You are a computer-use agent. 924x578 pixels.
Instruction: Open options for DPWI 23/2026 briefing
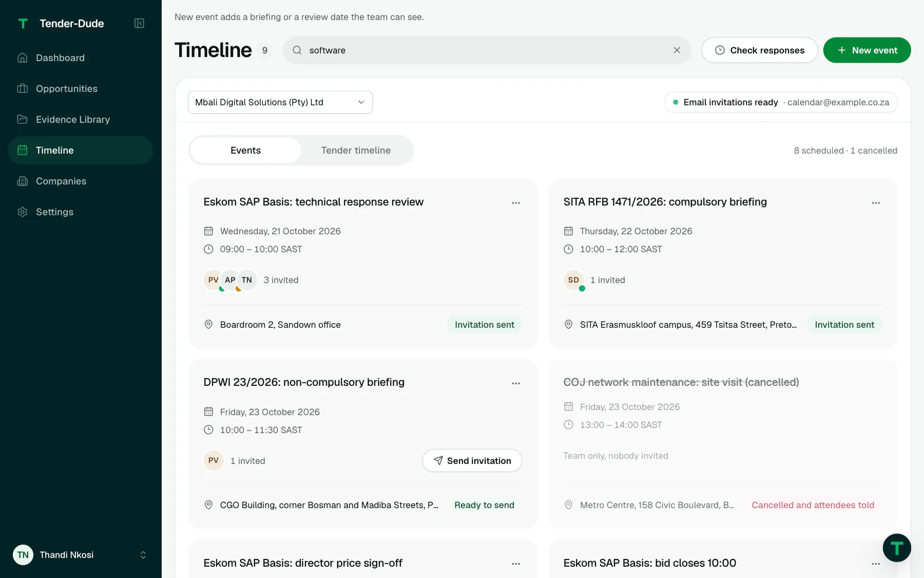pos(515,383)
